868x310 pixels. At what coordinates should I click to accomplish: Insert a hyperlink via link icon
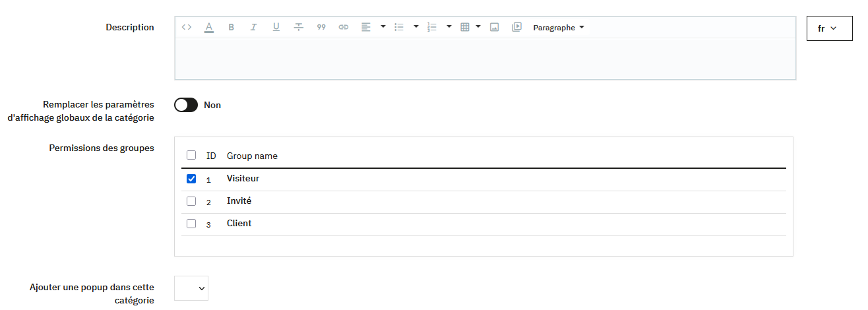pos(344,27)
